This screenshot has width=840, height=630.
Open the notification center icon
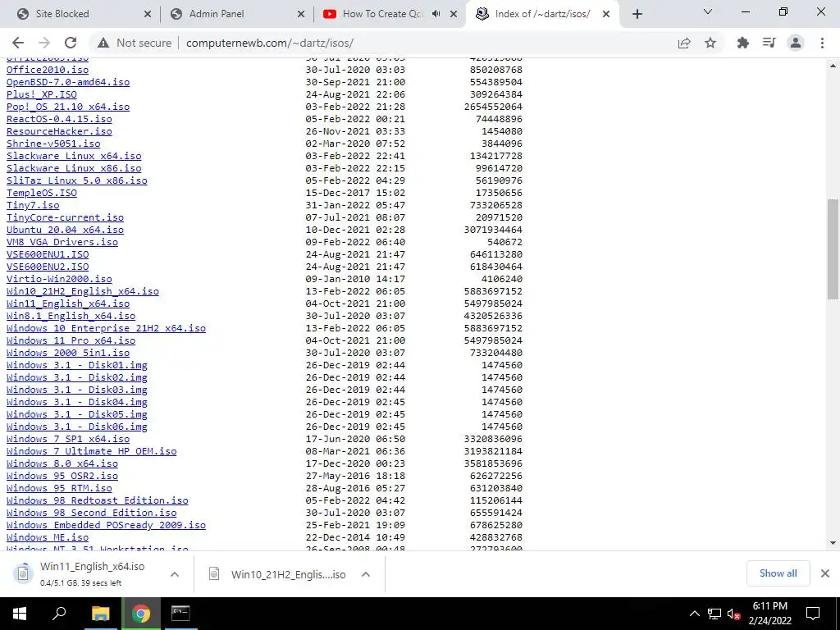[x=813, y=614]
